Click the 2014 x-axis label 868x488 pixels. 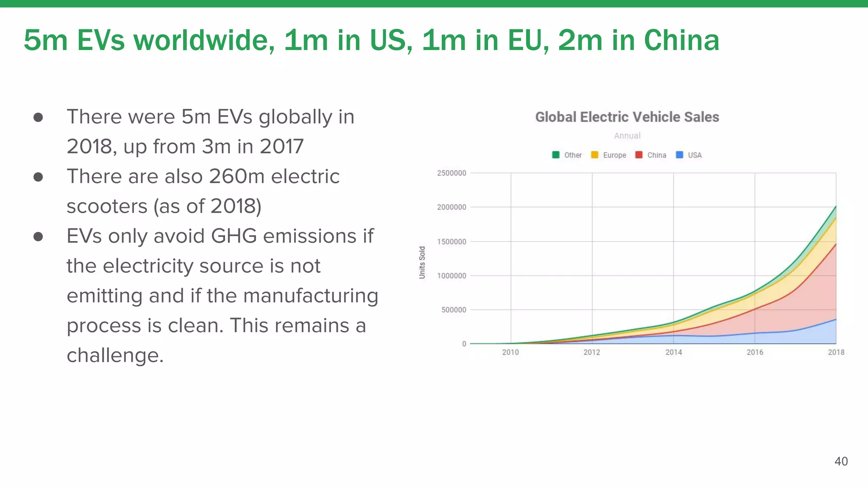click(673, 352)
